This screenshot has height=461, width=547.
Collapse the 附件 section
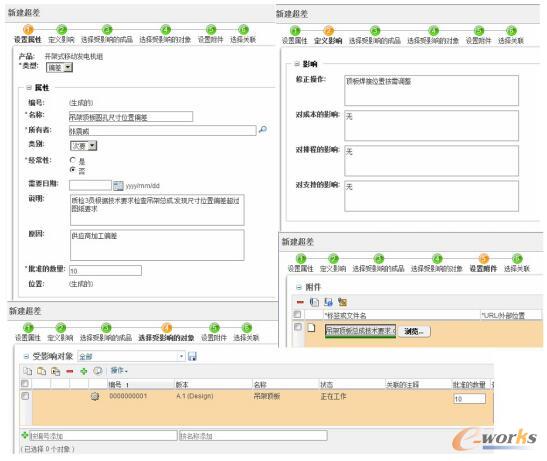(299, 287)
